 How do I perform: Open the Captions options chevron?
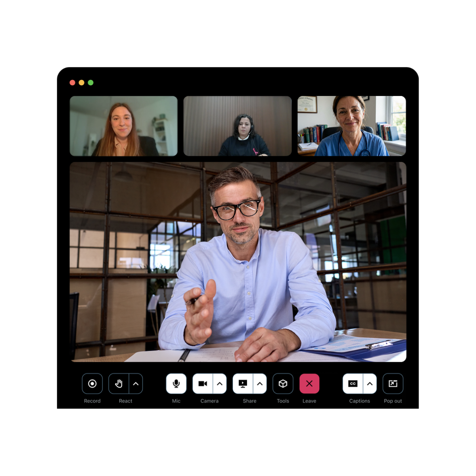click(370, 384)
